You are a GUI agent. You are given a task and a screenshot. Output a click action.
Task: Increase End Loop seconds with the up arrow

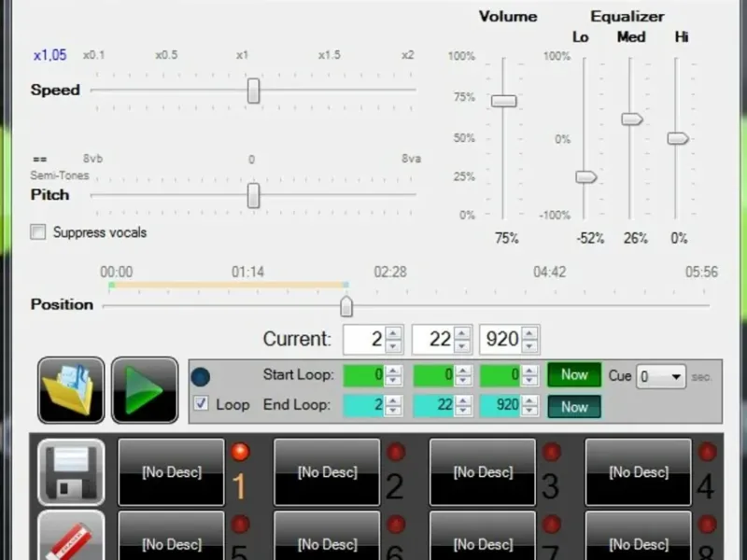tap(462, 400)
